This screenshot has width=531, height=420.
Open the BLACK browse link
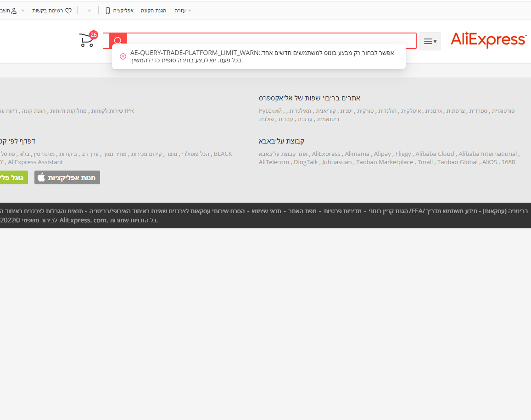coord(223,154)
